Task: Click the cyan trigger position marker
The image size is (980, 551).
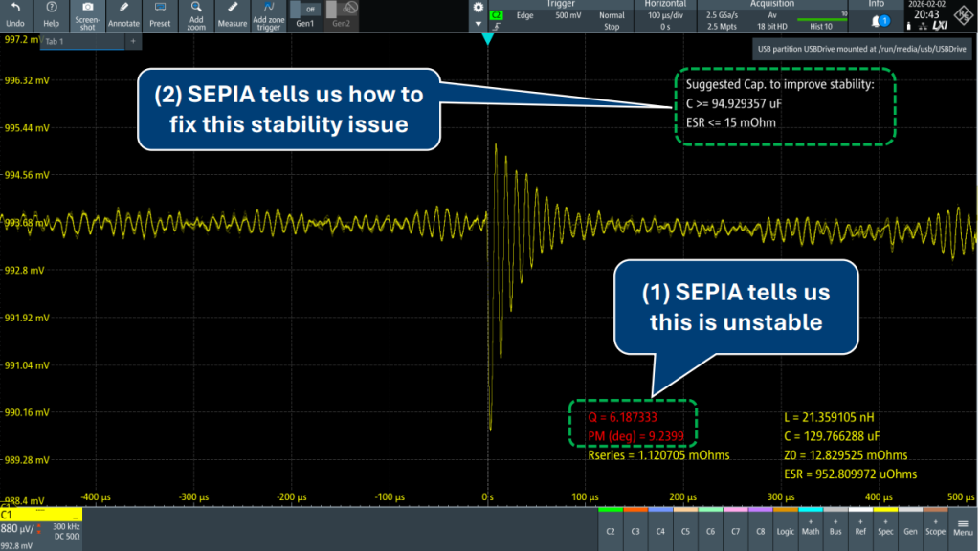Action: pyautogui.click(x=487, y=38)
